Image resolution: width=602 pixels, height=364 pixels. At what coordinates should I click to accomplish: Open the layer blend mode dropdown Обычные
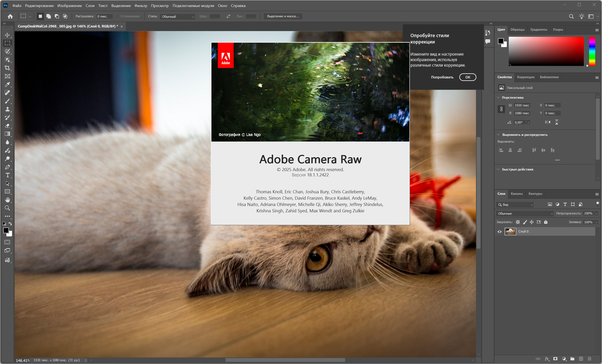click(x=525, y=213)
